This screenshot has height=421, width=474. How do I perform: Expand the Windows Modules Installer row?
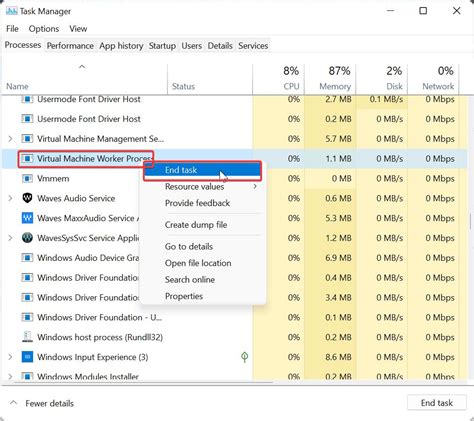click(x=10, y=377)
